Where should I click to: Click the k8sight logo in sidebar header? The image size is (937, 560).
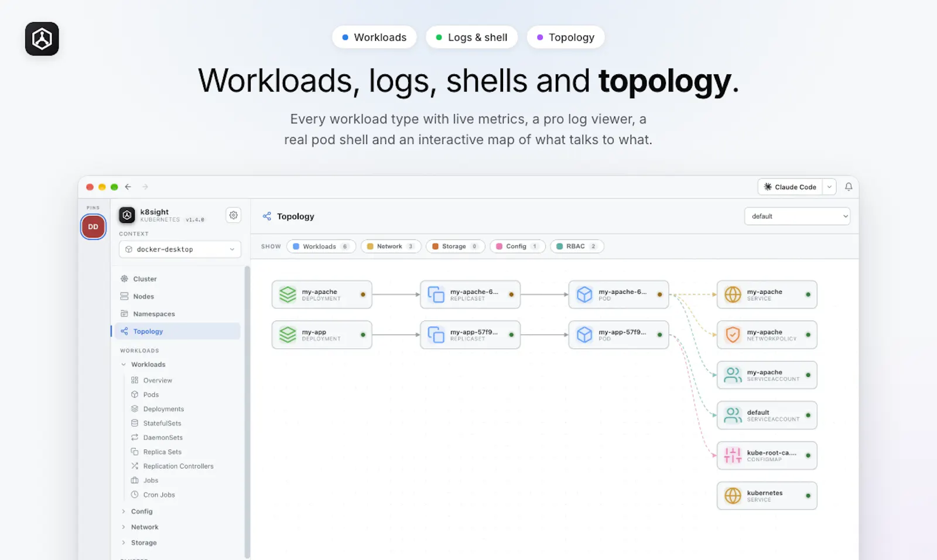[x=127, y=215]
